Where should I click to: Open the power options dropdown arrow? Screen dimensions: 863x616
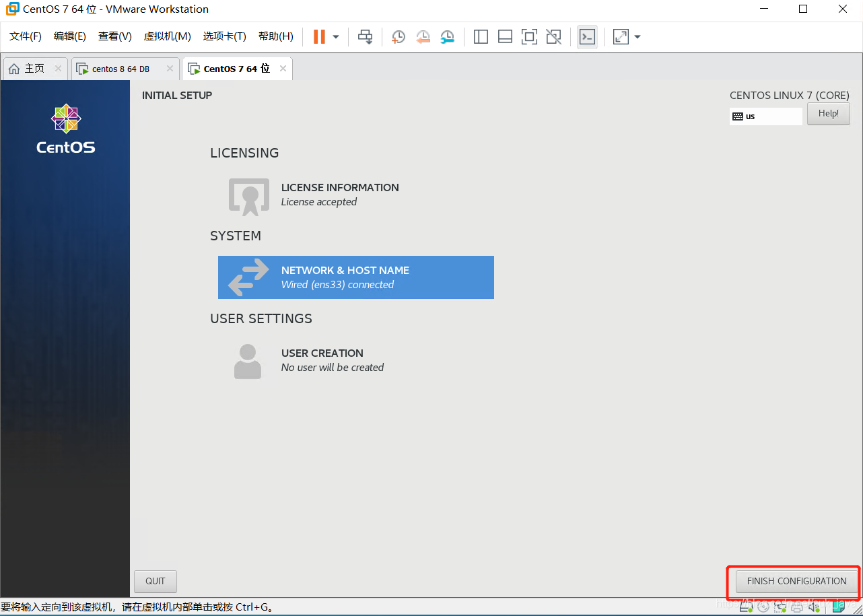coord(336,36)
